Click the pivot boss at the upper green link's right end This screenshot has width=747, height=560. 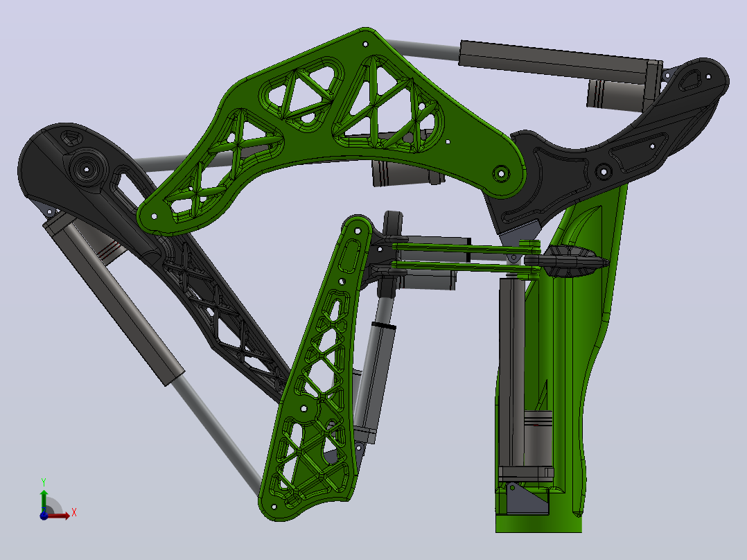click(x=501, y=173)
